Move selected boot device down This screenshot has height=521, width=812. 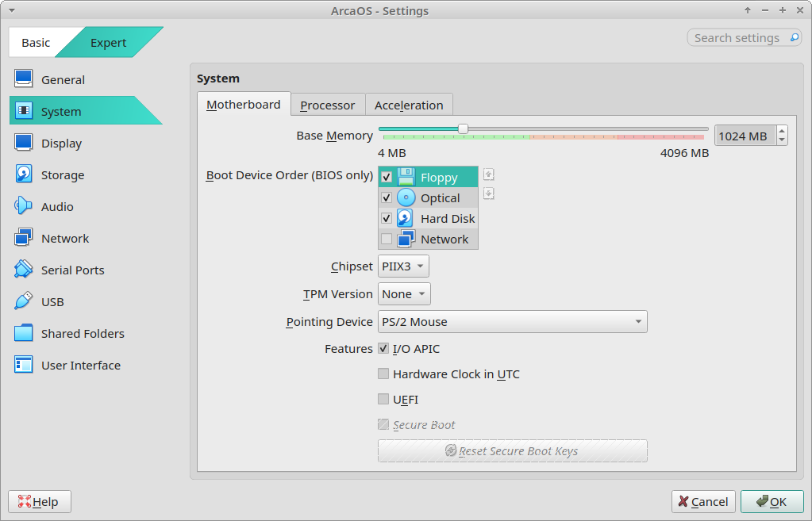488,193
